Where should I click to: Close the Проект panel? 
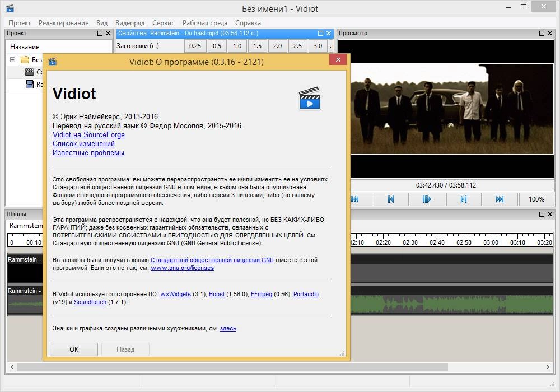point(108,33)
